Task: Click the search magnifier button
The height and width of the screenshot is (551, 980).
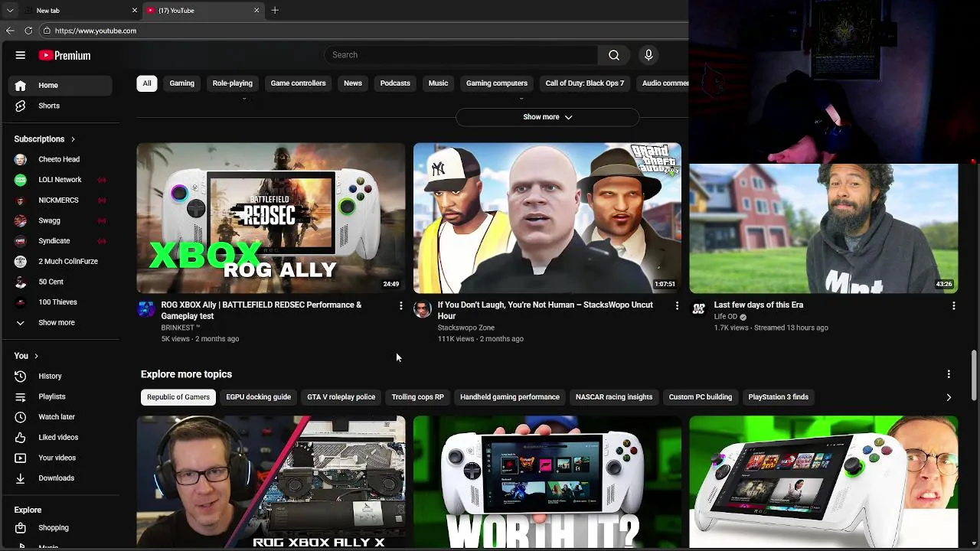Action: [x=614, y=55]
